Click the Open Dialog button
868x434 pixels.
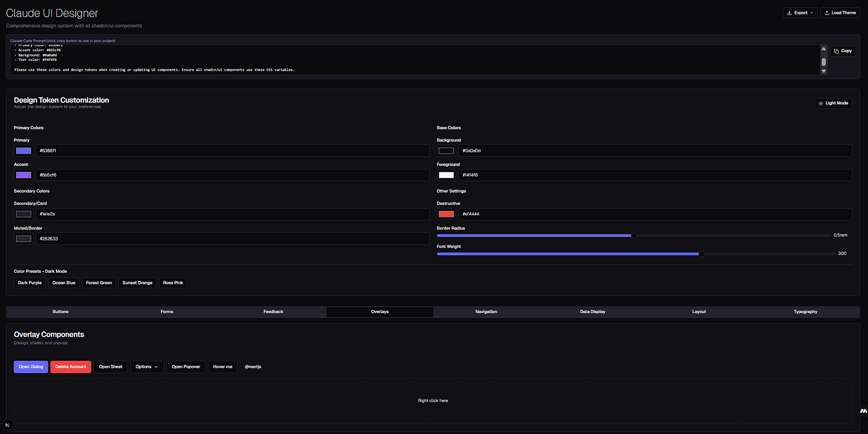coord(31,366)
